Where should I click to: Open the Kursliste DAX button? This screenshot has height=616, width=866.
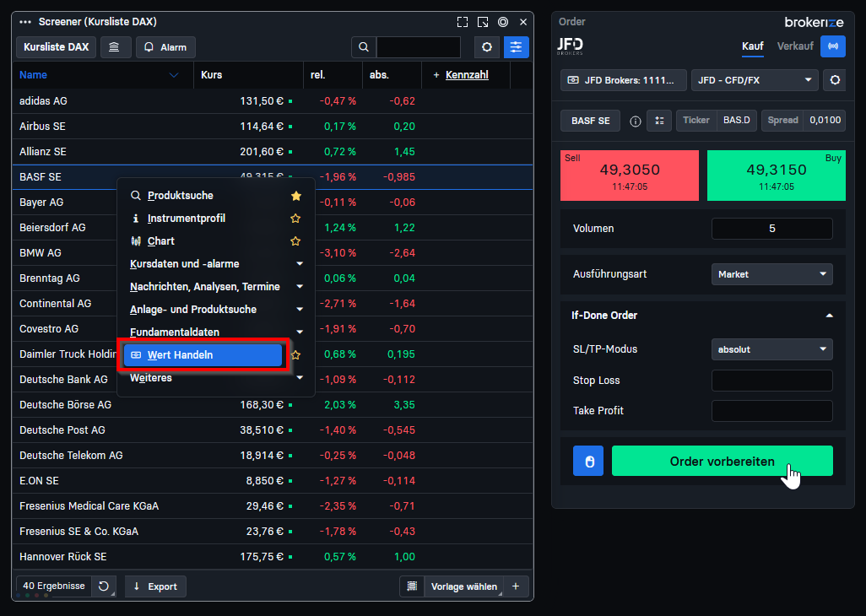[57, 47]
